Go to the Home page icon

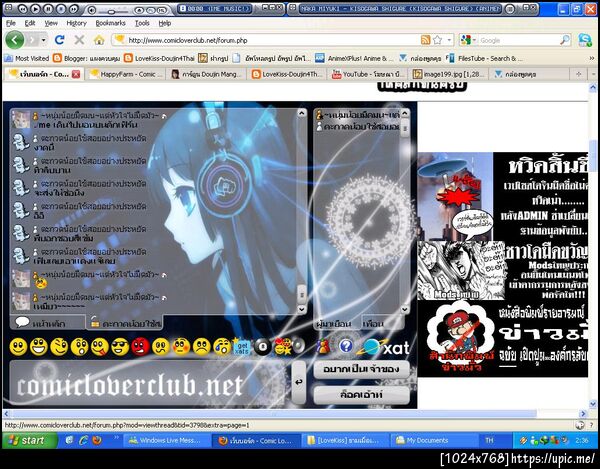(99, 40)
